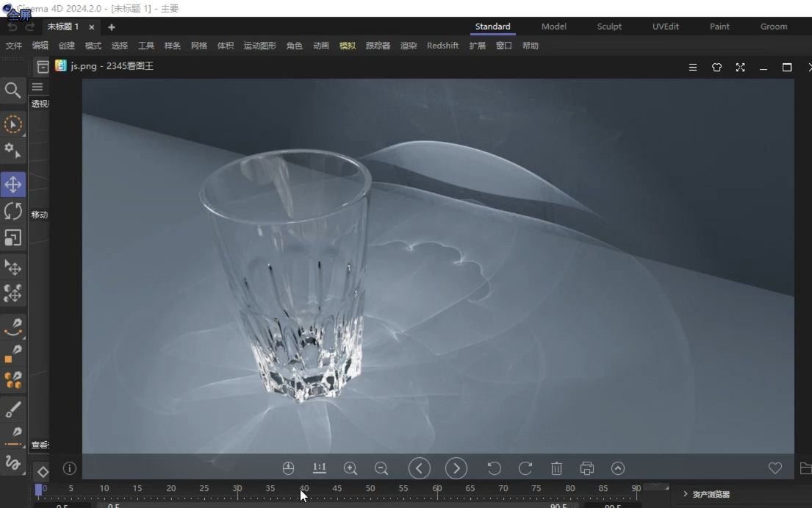Collapse the viewer toolbar with the up-arrow toggle
The image size is (812, 508).
pos(618,468)
